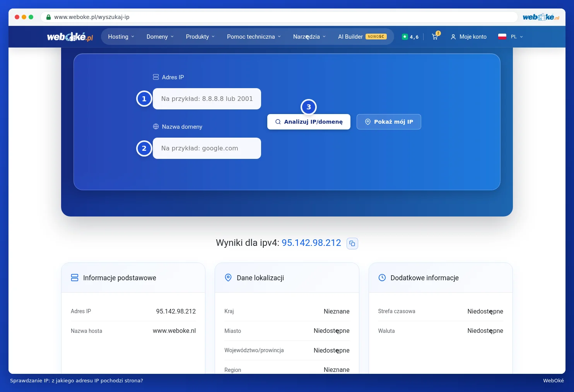The image size is (574, 392).
Task: Click the server icon next to Informacje podstawowe
Action: point(75,278)
